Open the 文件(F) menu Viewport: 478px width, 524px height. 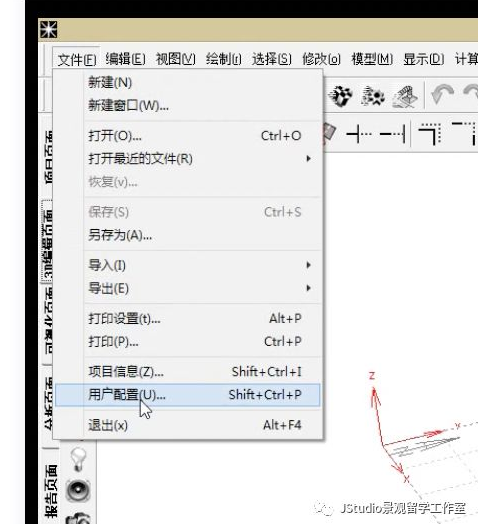click(x=77, y=60)
